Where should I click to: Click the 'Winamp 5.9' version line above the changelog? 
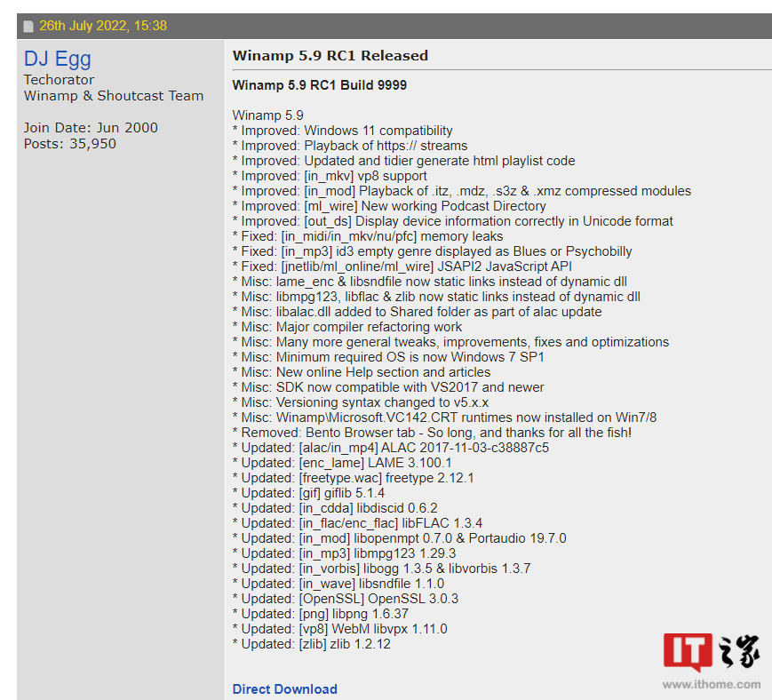[267, 115]
